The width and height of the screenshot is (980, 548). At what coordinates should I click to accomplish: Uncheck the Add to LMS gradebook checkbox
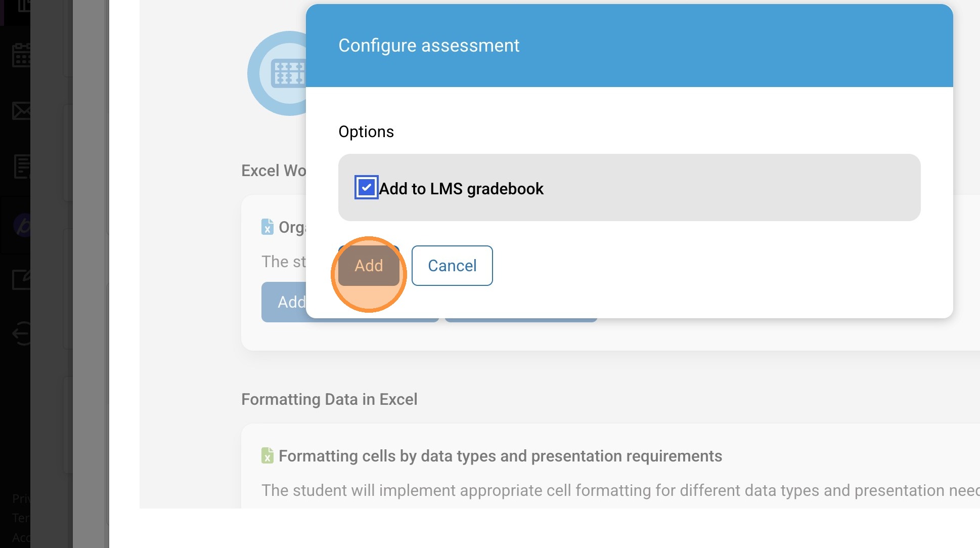(366, 188)
